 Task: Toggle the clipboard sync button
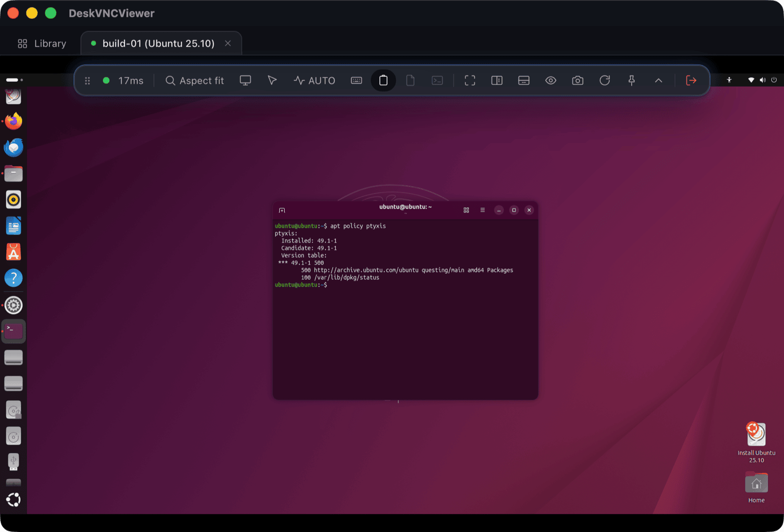pyautogui.click(x=383, y=80)
